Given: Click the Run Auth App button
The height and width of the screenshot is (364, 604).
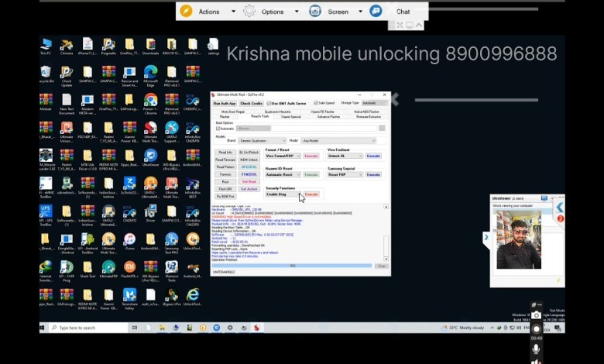Looking at the screenshot, I should pos(225,103).
